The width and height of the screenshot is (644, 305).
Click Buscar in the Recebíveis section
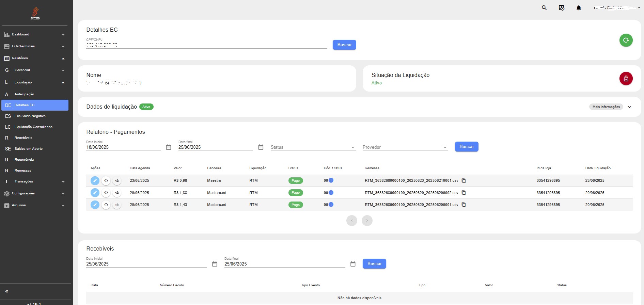[374, 264]
